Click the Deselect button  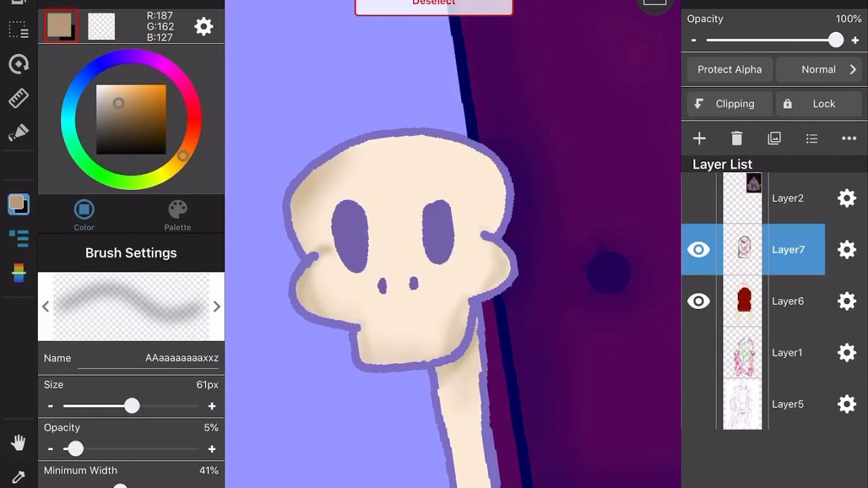(434, 5)
